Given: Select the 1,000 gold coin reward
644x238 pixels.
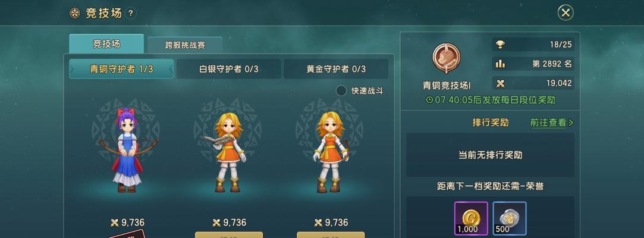Looking at the screenshot, I should [471, 218].
